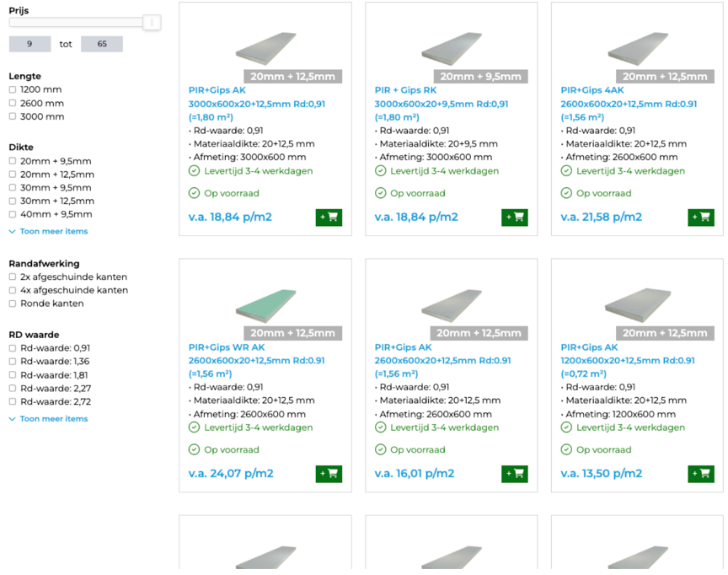Check 4x afgeschuinde kanten filter

(x=13, y=290)
